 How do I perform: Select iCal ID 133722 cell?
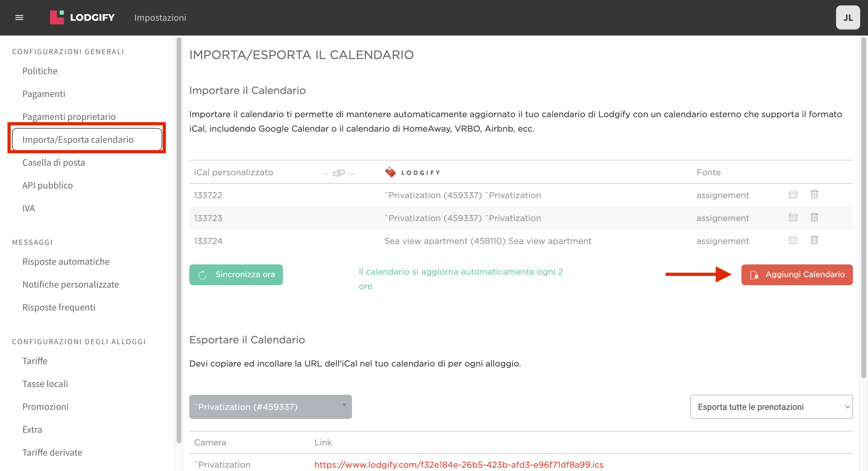click(208, 195)
